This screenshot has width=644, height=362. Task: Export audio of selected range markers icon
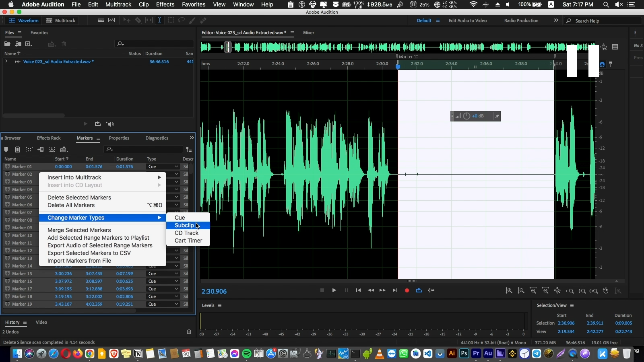(x=52, y=149)
